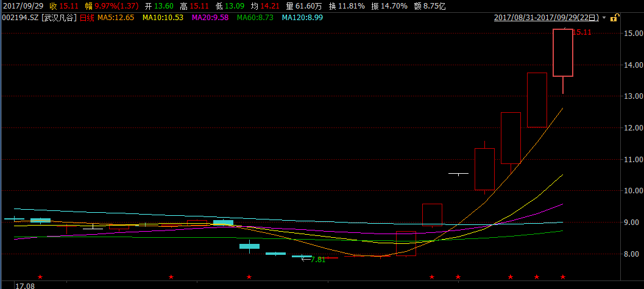Click the 高 15.11 high price in the header
644x289 pixels.
click(x=195, y=6)
